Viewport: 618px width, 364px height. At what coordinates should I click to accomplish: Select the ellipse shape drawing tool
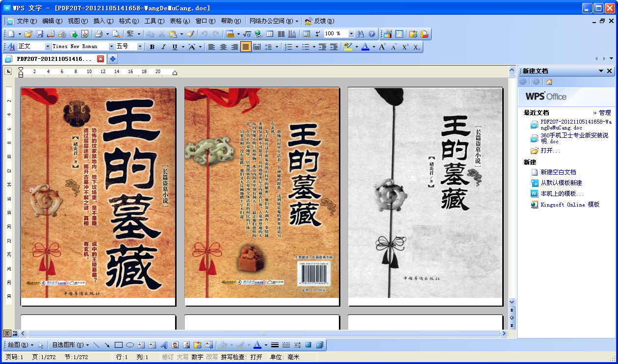[130, 345]
